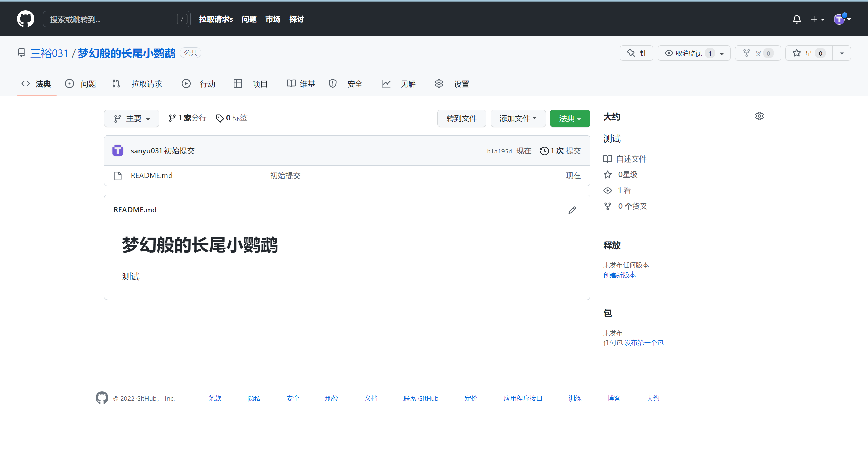View the 0 标签 tags link
Viewport: 868px width, 469px height.
coord(232,118)
